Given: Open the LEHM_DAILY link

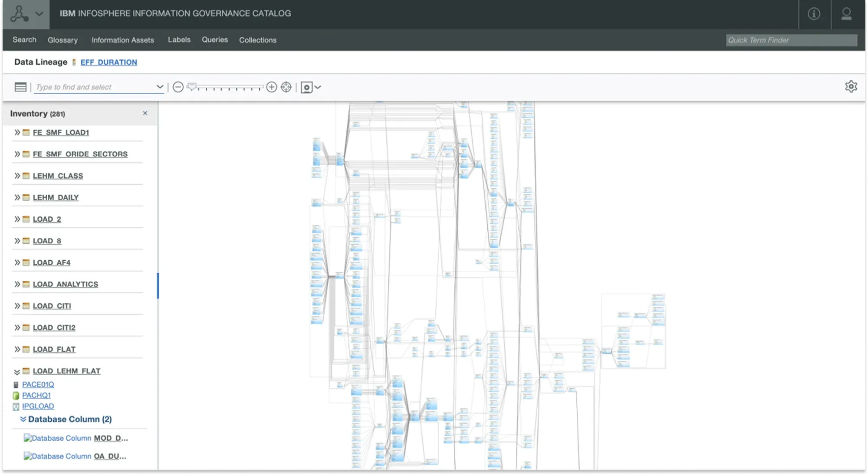Looking at the screenshot, I should [x=56, y=197].
